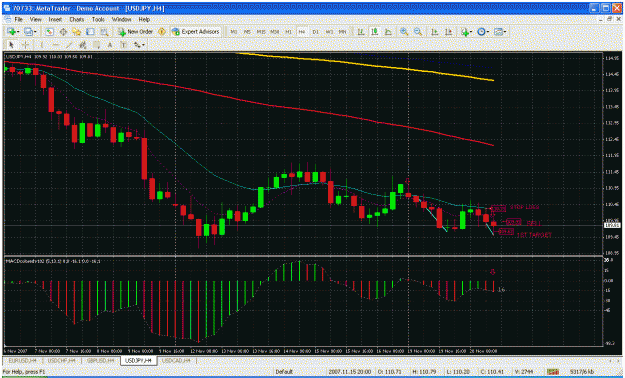
Task: Expand the Periods dropdown arrow
Action: (x=488, y=32)
